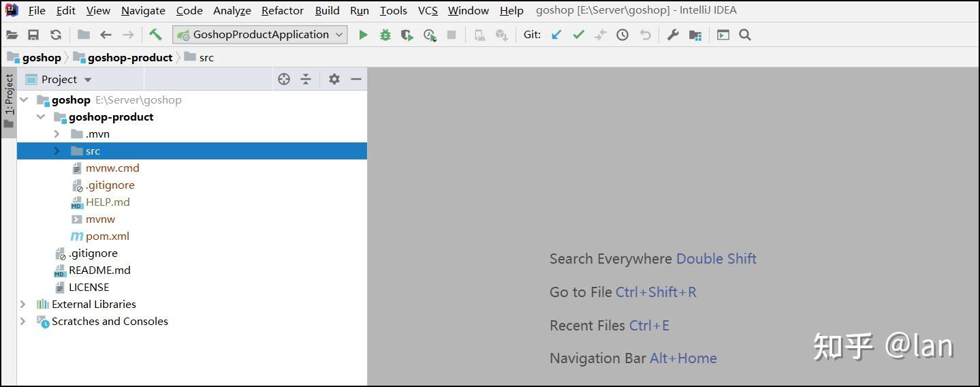Start debugging with the bug icon
Viewport: 980px width, 387px height.
coord(385,35)
